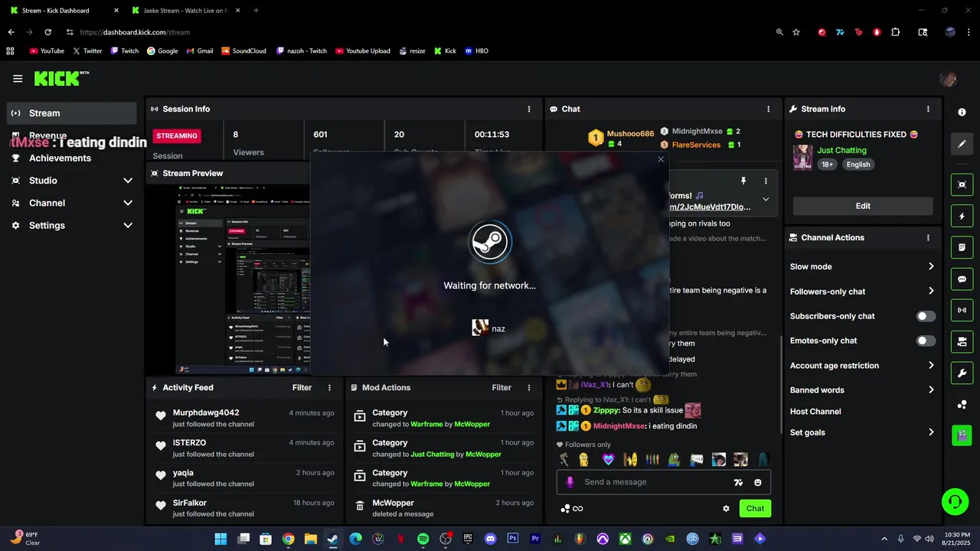
Task: Open the hamburger menu beside Kick logo
Action: point(18,78)
